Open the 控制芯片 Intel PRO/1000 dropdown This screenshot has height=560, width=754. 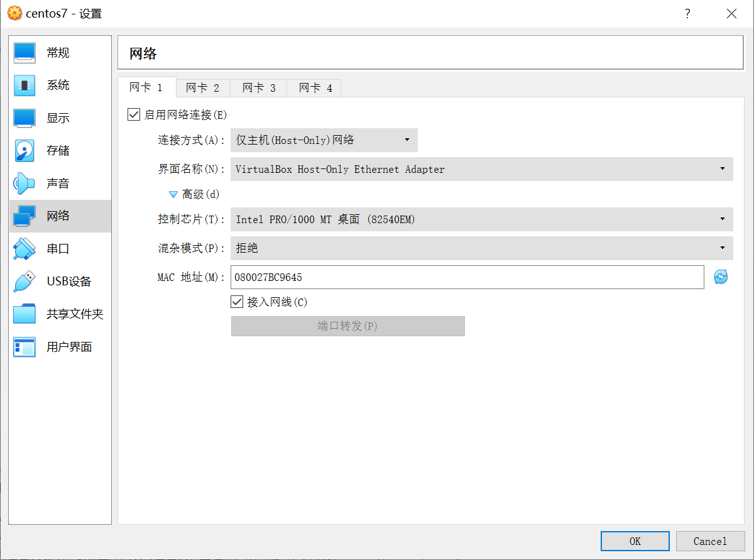click(482, 219)
